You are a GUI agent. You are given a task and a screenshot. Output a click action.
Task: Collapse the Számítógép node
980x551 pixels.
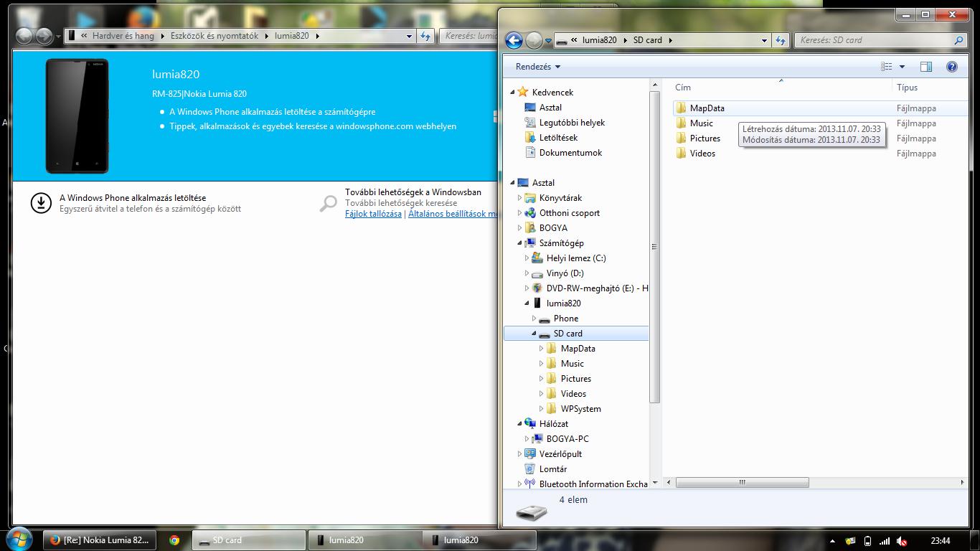(519, 243)
